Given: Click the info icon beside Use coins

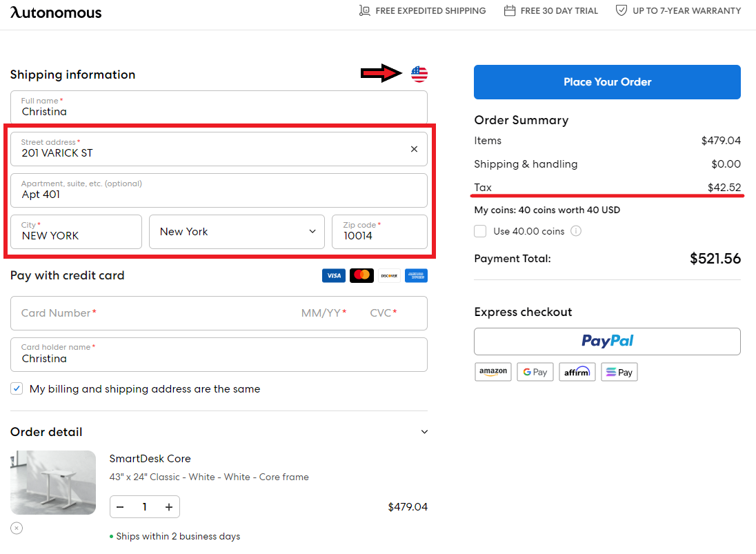Looking at the screenshot, I should (576, 231).
